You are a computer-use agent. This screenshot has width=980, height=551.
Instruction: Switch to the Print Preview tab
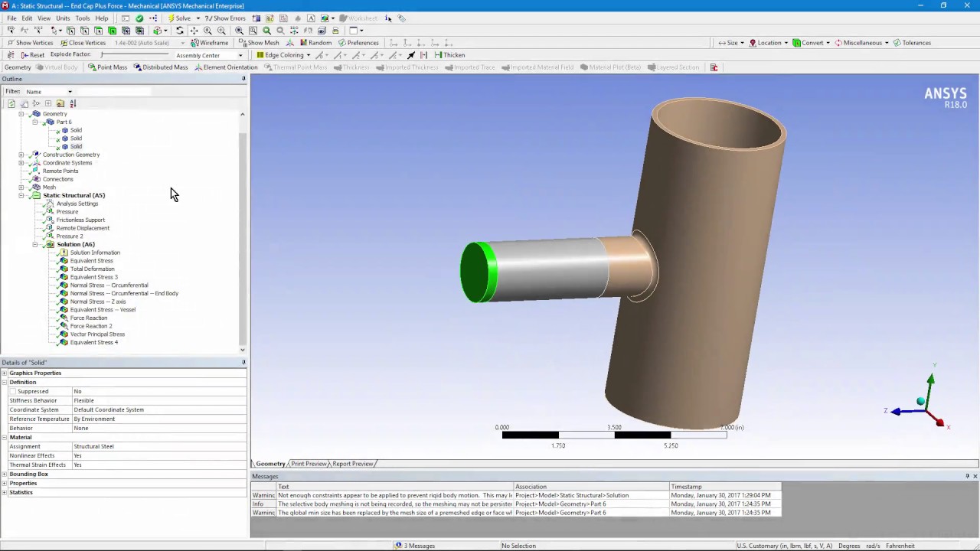309,464
